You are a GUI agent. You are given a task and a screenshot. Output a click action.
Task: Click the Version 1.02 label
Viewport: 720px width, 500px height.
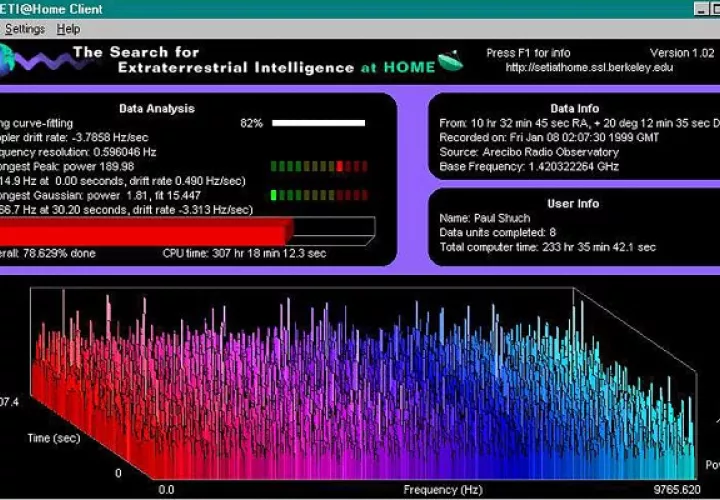682,53
